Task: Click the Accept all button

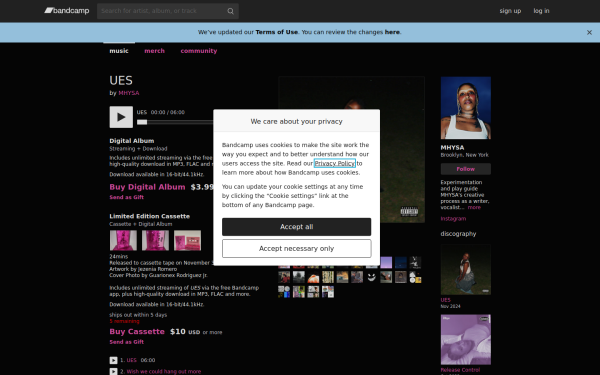Action: tap(297, 227)
